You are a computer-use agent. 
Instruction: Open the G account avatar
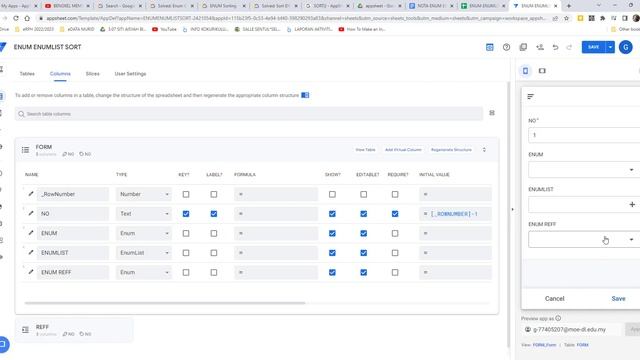625,47
